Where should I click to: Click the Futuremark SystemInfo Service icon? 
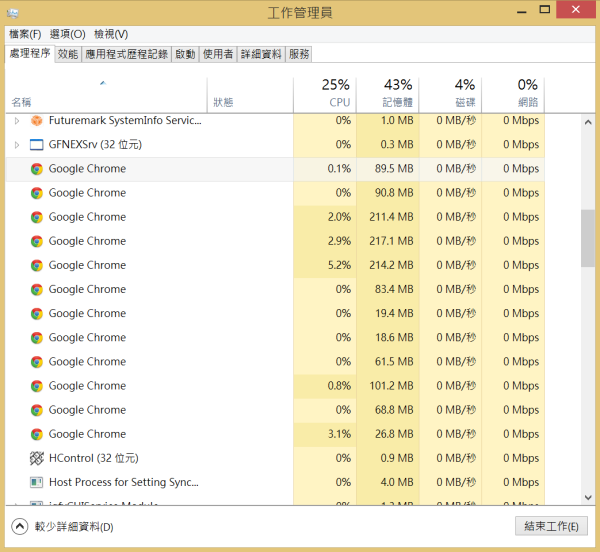coord(36,121)
